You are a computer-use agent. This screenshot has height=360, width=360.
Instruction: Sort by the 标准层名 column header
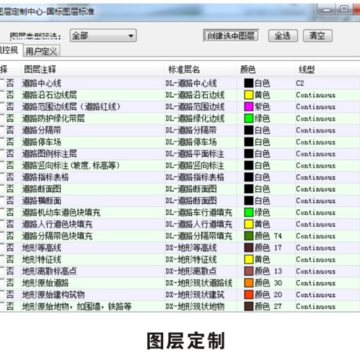pos(184,70)
